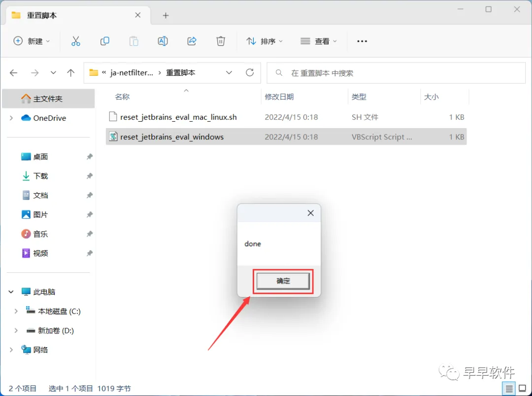Image resolution: width=532 pixels, height=396 pixels.
Task: Click the pin icon next to 桌面
Action: click(x=90, y=157)
